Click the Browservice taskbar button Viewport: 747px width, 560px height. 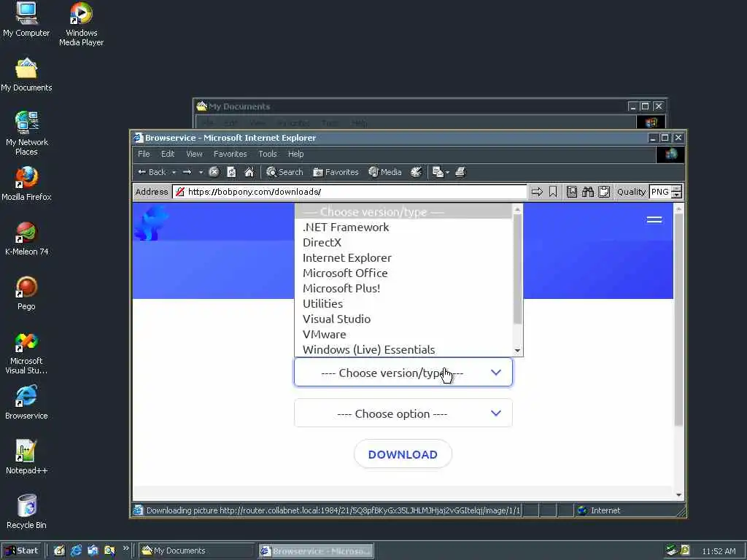click(x=317, y=551)
